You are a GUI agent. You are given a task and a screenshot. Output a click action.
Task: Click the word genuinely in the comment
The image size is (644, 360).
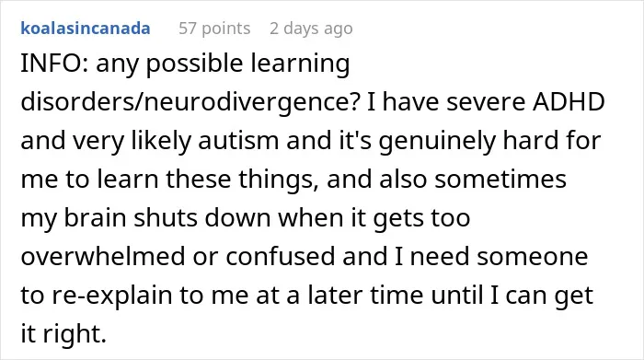(x=437, y=142)
